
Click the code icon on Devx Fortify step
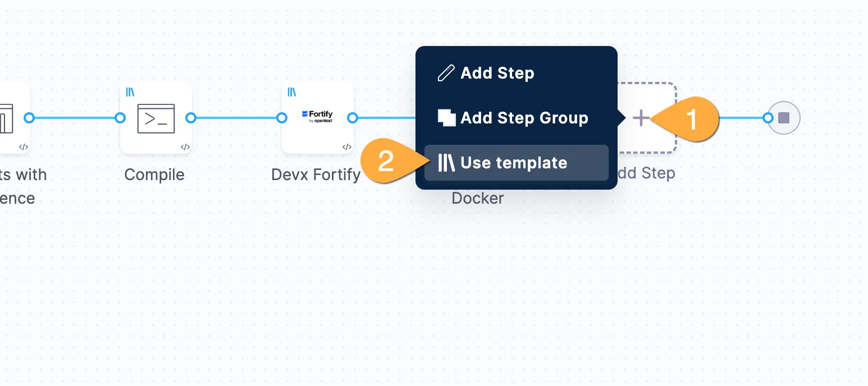347,147
